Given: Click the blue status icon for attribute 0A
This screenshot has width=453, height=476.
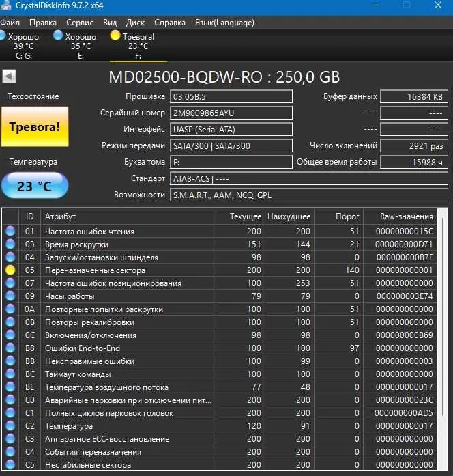Looking at the screenshot, I should [10, 309].
